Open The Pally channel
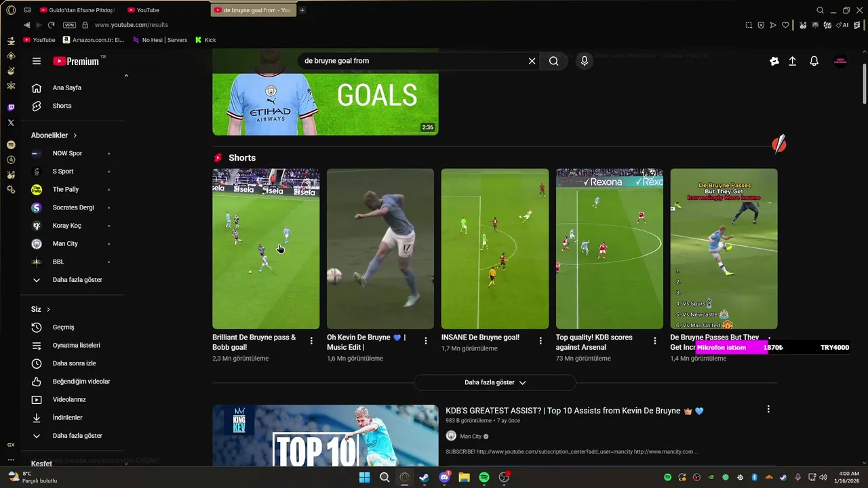868x488 pixels. tap(73, 190)
